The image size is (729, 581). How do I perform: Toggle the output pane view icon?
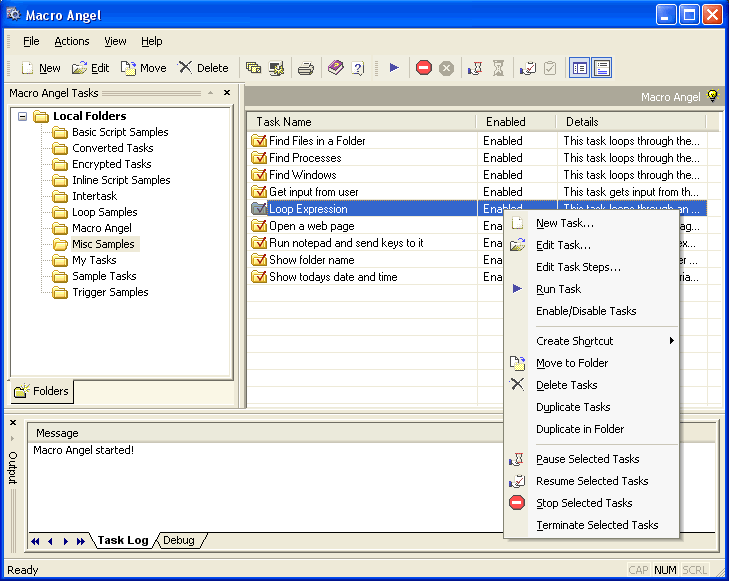pyautogui.click(x=602, y=68)
